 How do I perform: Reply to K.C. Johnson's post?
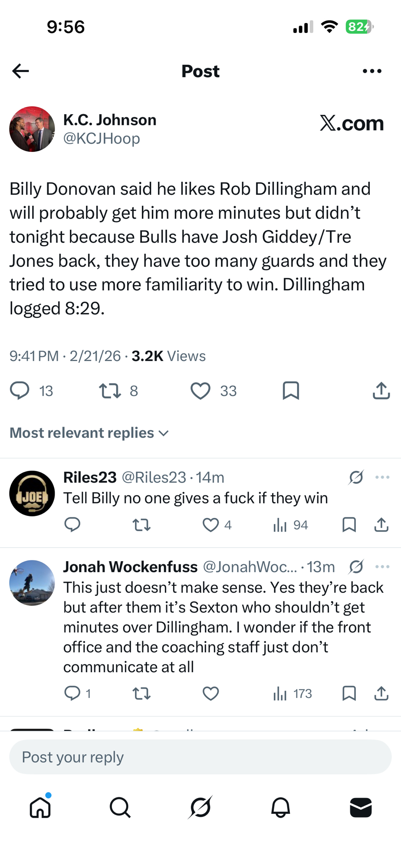20,391
